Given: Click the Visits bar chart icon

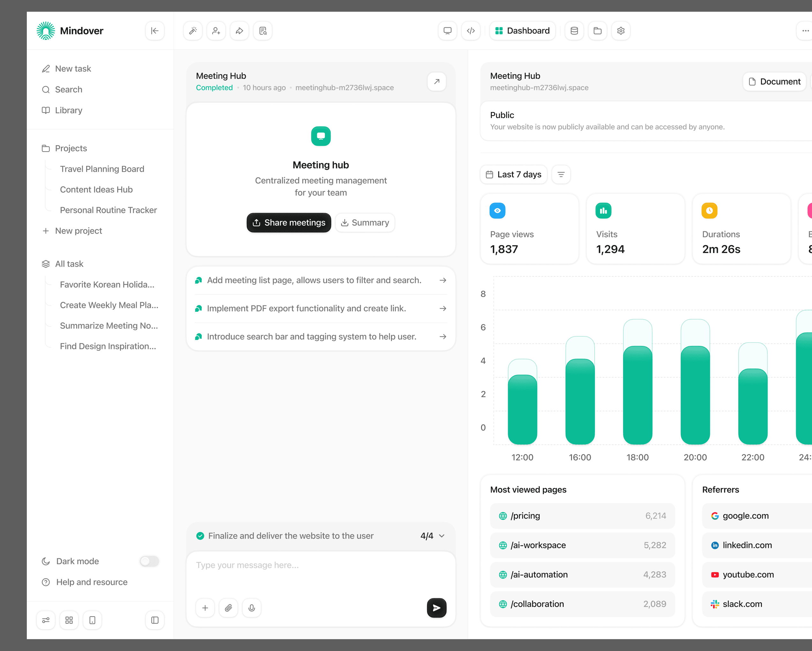Looking at the screenshot, I should coord(604,211).
